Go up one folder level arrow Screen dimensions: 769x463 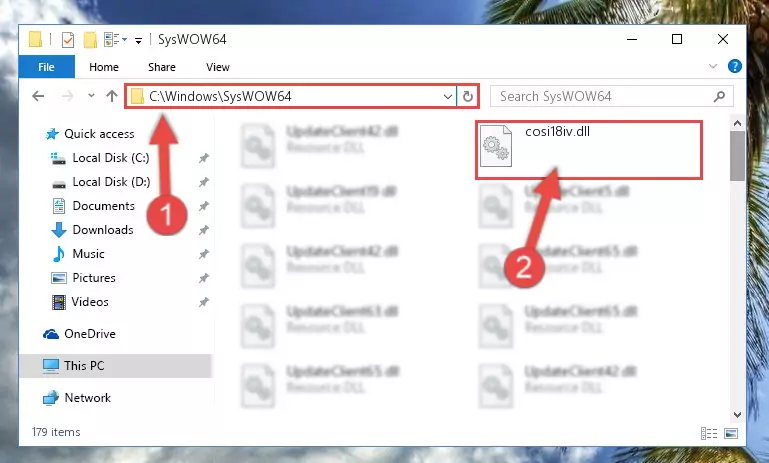pos(112,96)
